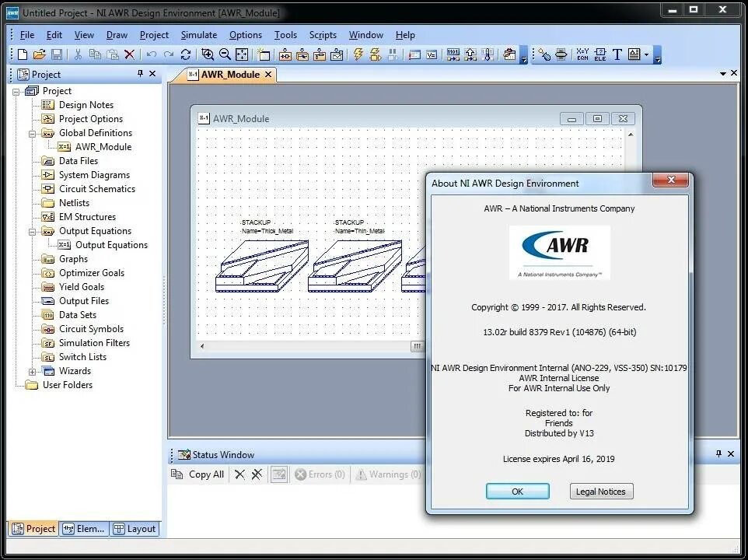Switch to the Elem... tab at the bottom
Viewport: 748px width, 560px height.
(83, 529)
